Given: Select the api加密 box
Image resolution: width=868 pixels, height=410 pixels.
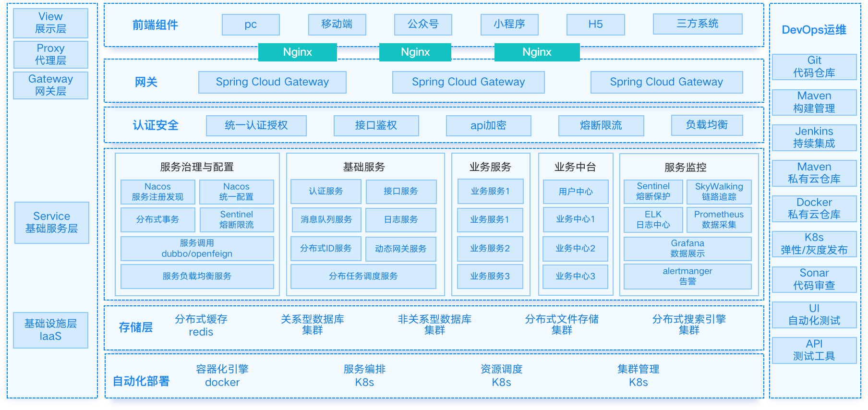Looking at the screenshot, I should click(489, 126).
